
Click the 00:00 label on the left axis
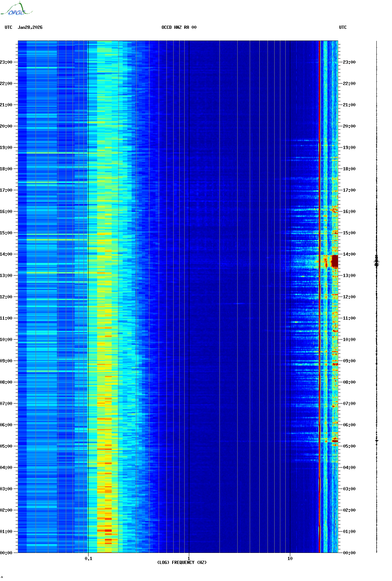(x=6, y=553)
